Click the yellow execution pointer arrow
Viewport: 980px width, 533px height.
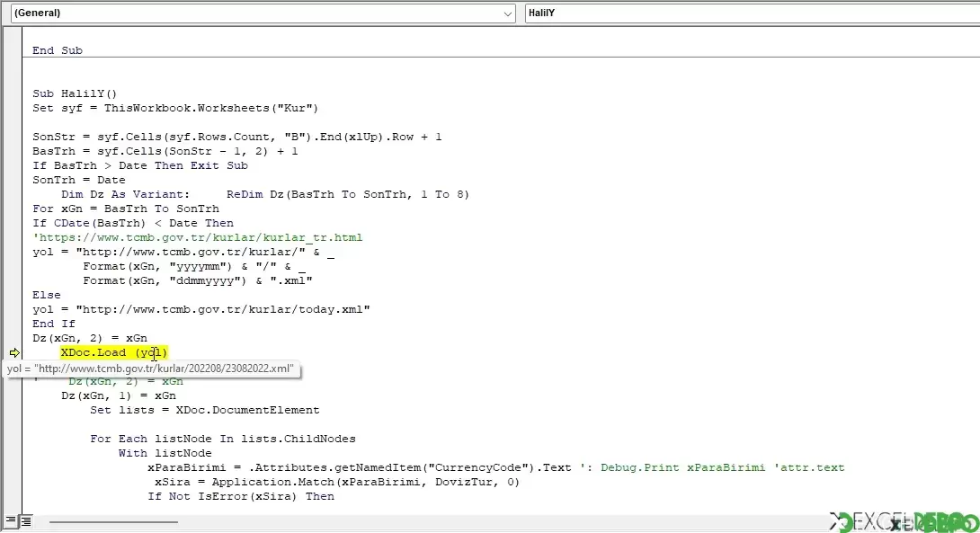point(14,352)
